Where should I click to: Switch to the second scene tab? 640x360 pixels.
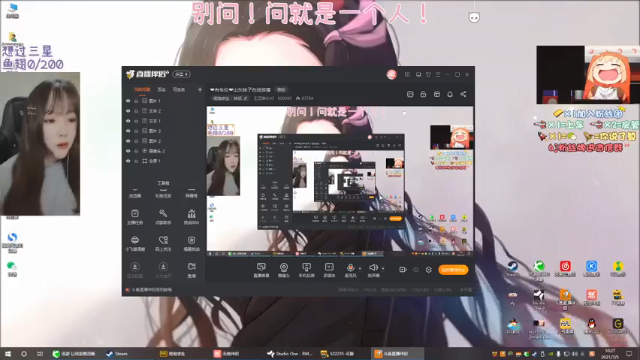point(162,89)
